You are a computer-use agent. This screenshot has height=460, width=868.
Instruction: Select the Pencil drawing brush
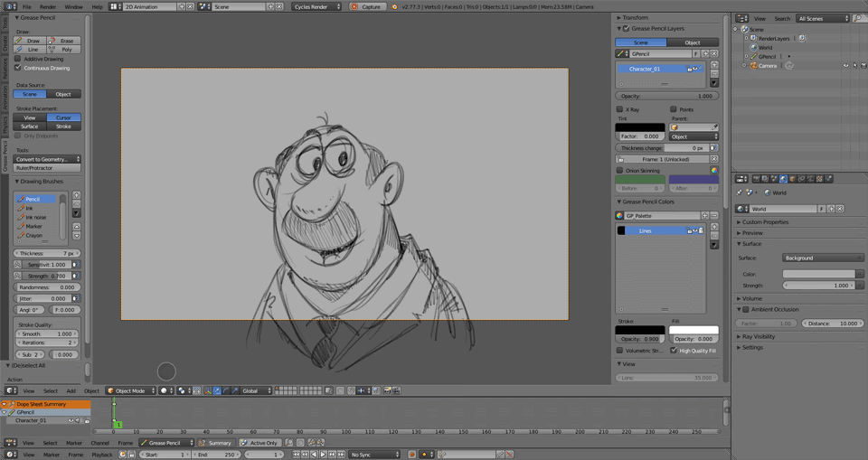tap(33, 199)
